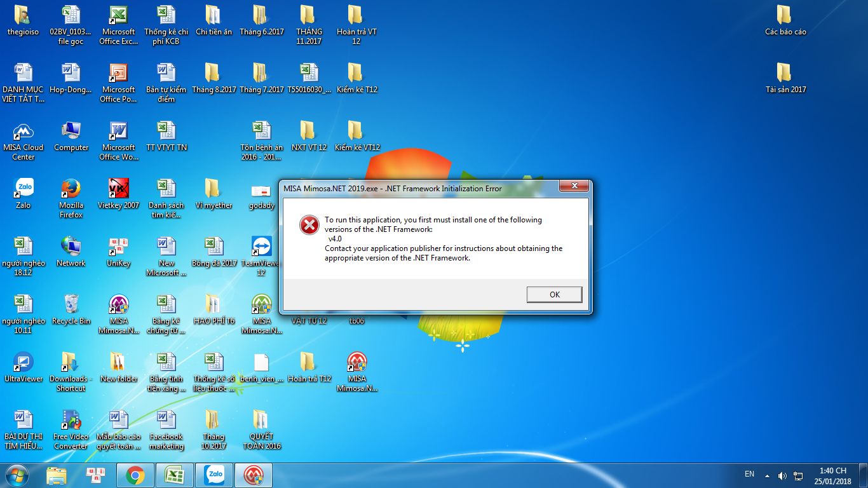
Task: Select the Thống kê chi phí KCB file
Action: [166, 25]
